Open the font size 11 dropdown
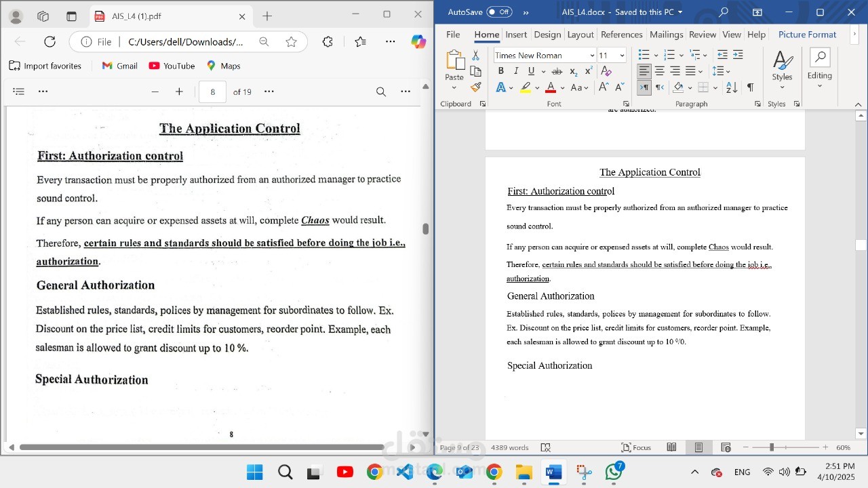Screen dimensions: 868x488 [623, 56]
